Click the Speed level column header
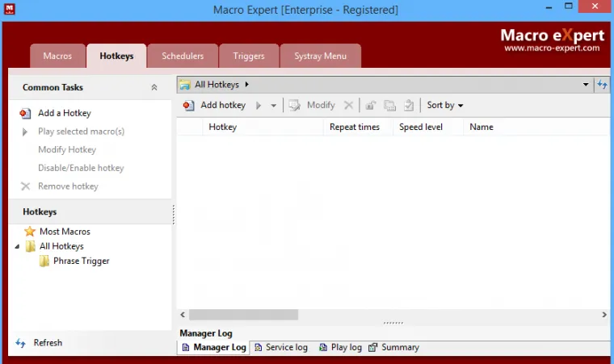This screenshot has height=364, width=614. tap(428, 128)
